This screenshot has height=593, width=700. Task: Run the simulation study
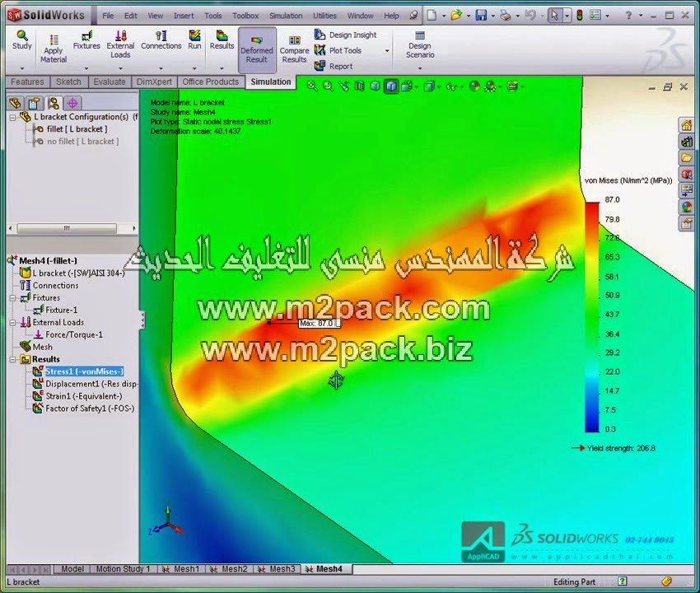click(194, 40)
